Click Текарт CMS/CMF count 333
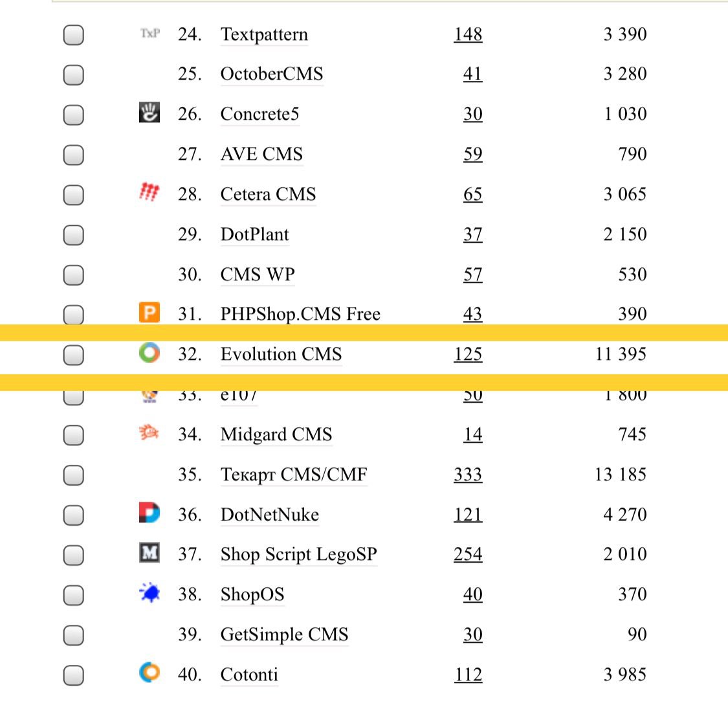The image size is (728, 707). [x=468, y=475]
